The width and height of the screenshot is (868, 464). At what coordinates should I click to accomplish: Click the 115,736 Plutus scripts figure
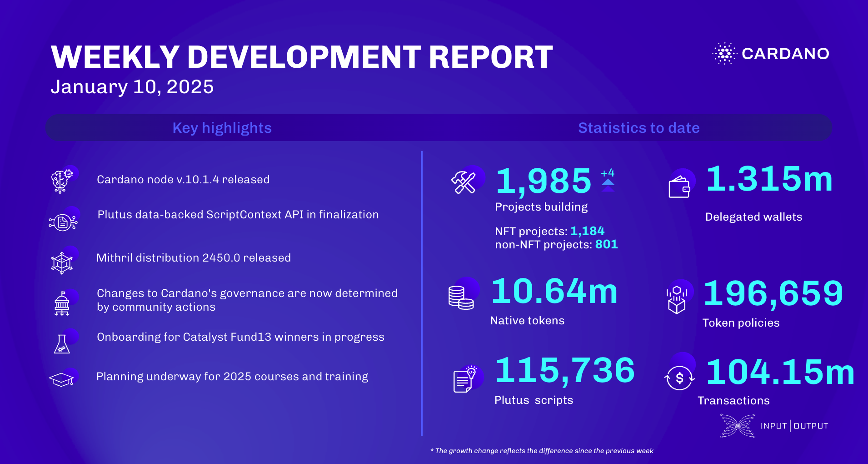pyautogui.click(x=565, y=371)
